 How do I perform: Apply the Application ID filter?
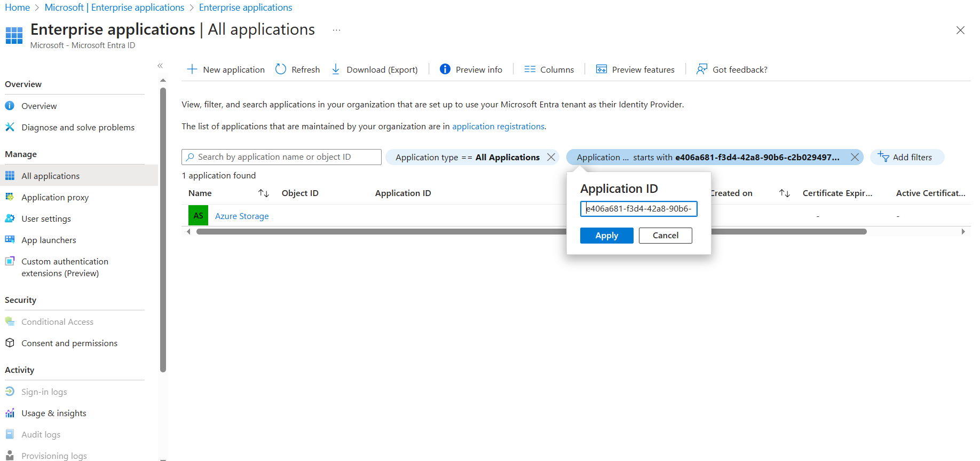607,236
